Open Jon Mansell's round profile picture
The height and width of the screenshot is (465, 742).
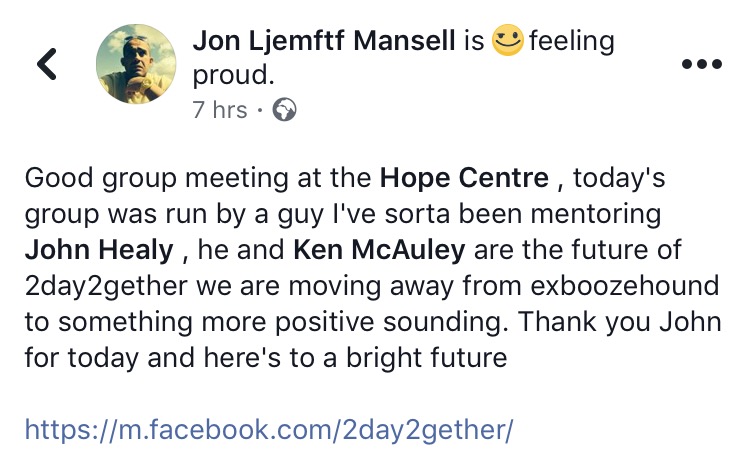[x=136, y=64]
